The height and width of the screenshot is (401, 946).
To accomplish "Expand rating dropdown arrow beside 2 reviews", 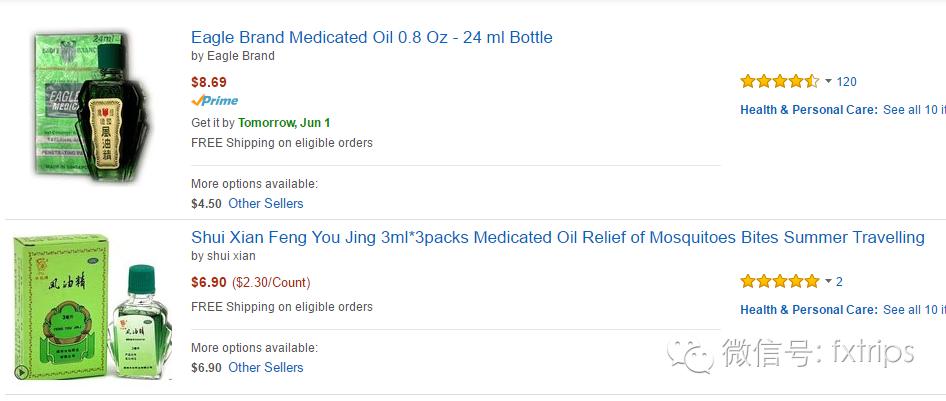I will [x=828, y=282].
